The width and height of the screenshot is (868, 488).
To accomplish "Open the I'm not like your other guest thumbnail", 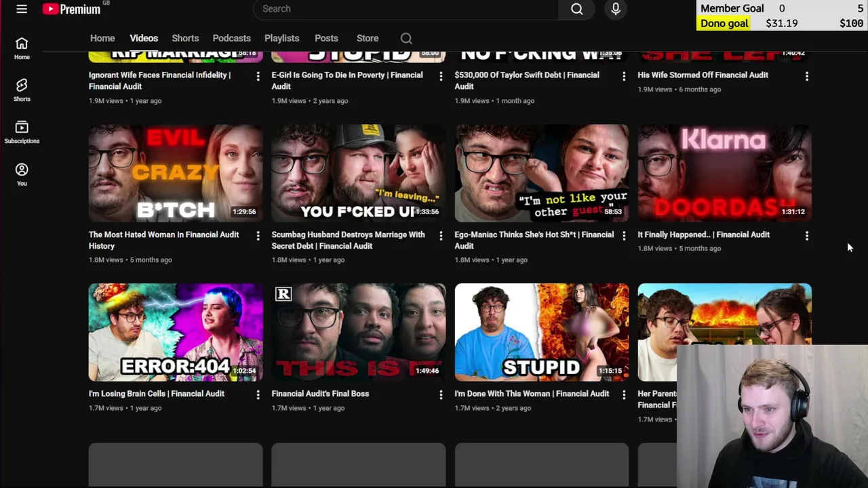I will tap(542, 173).
